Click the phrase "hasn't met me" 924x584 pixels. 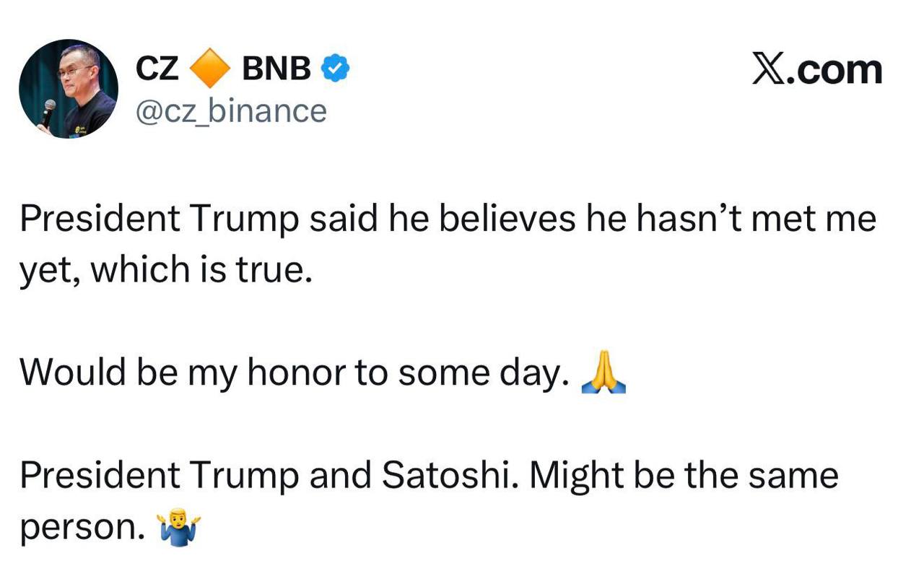(757, 219)
